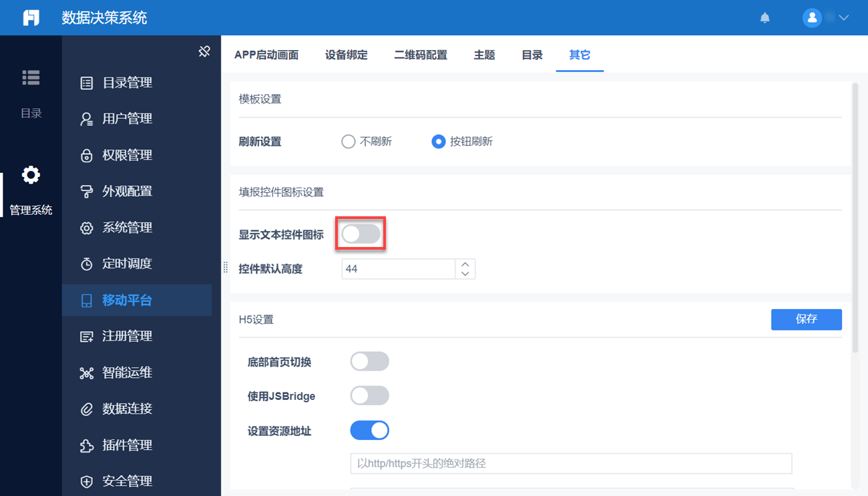Click the 保存 button
The image size is (868, 496).
click(807, 319)
